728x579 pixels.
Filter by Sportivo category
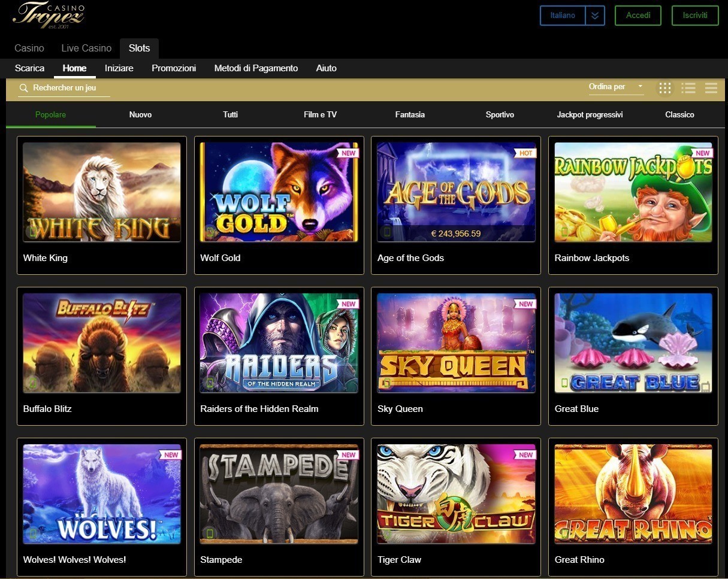click(x=500, y=114)
